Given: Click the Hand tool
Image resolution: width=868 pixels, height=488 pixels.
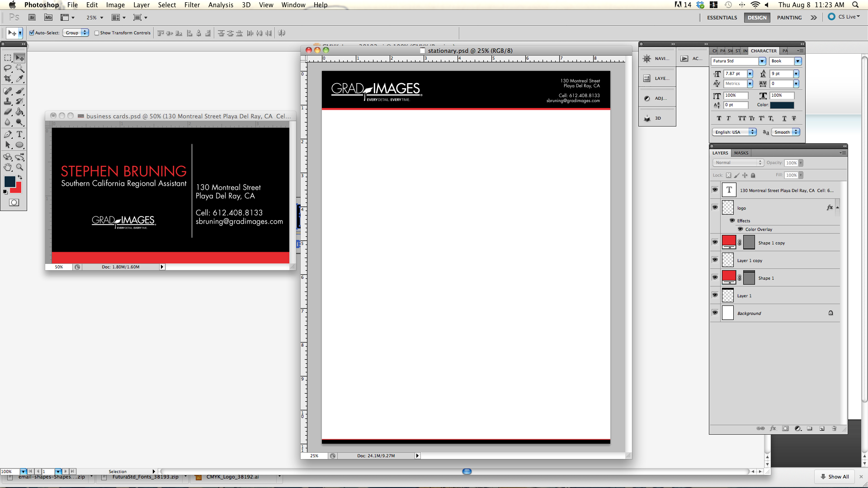Looking at the screenshot, I should [8, 167].
